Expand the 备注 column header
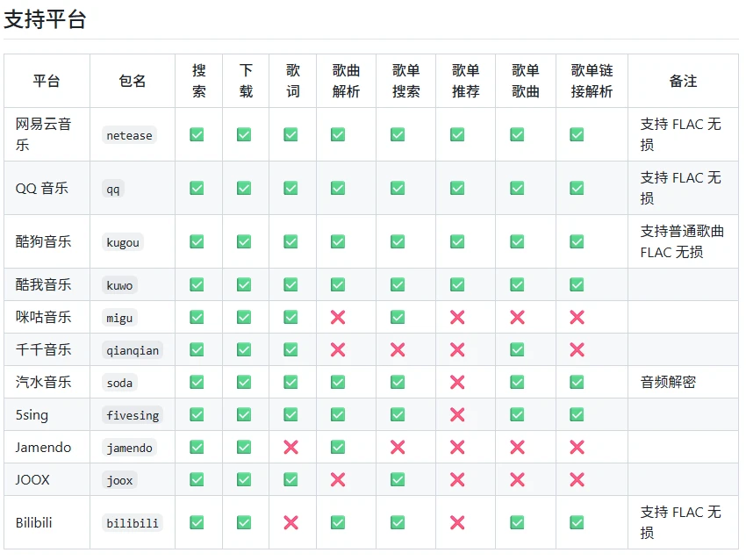The image size is (746, 560). [x=680, y=80]
